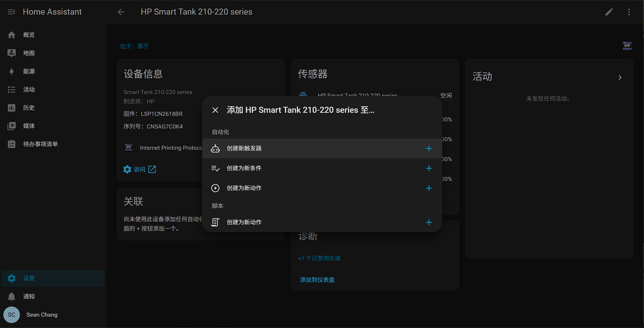Select 创建为新动作 under 脚本
The height and width of the screenshot is (328, 644).
click(x=322, y=222)
